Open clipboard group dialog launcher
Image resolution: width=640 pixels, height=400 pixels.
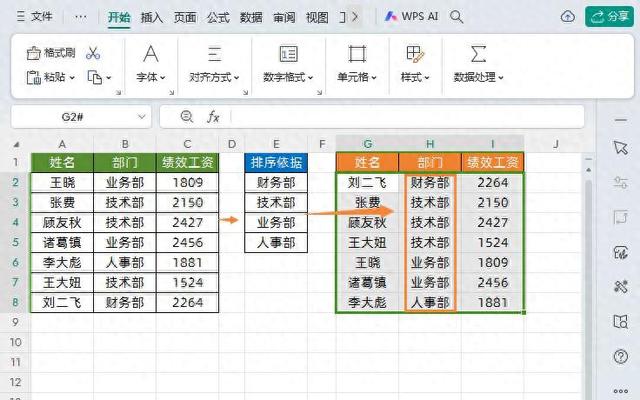coord(118,93)
